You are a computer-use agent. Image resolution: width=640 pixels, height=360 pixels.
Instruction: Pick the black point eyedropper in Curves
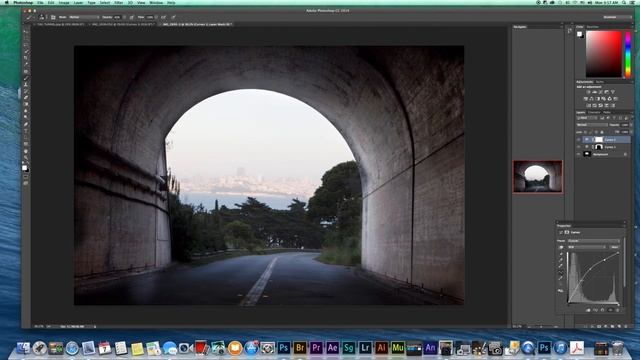561,254
